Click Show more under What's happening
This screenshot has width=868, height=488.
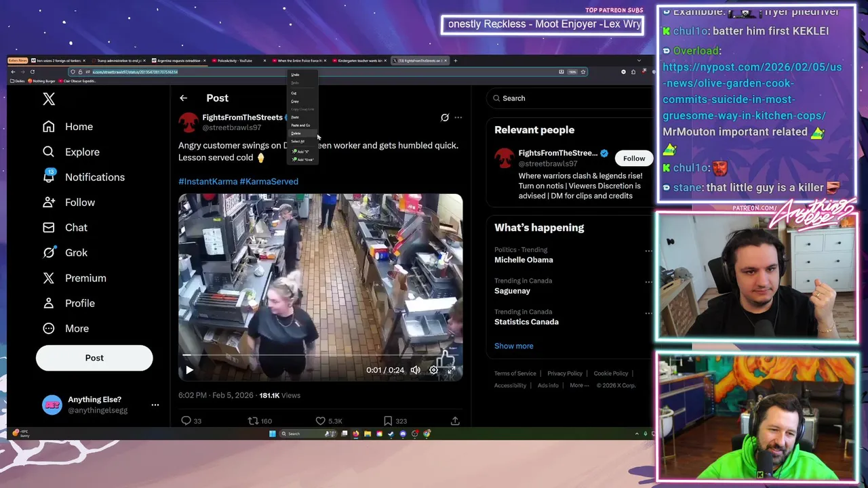514,346
